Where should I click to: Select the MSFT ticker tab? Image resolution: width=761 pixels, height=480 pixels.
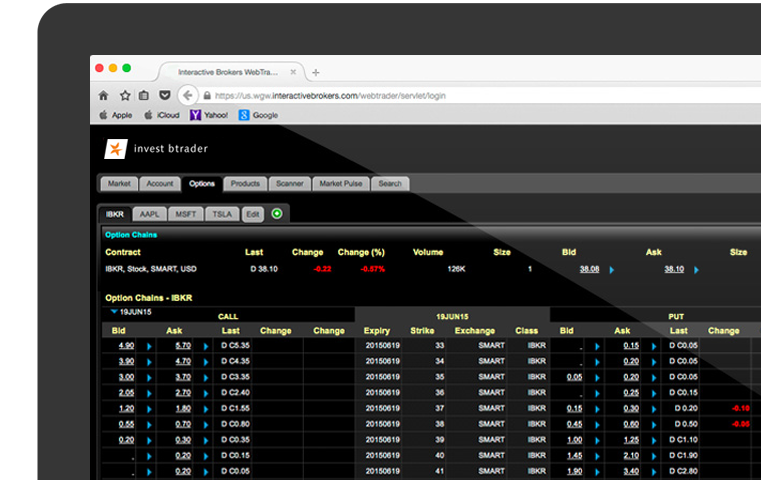(185, 214)
